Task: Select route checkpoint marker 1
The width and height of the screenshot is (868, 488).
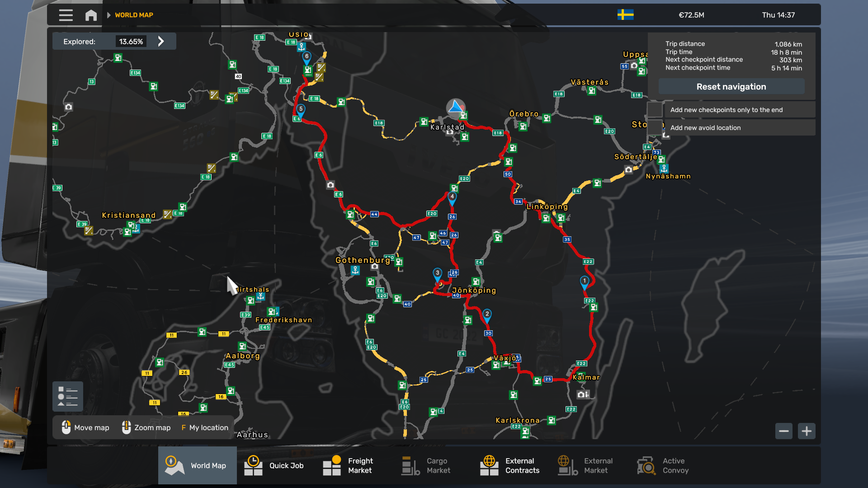Action: point(584,282)
